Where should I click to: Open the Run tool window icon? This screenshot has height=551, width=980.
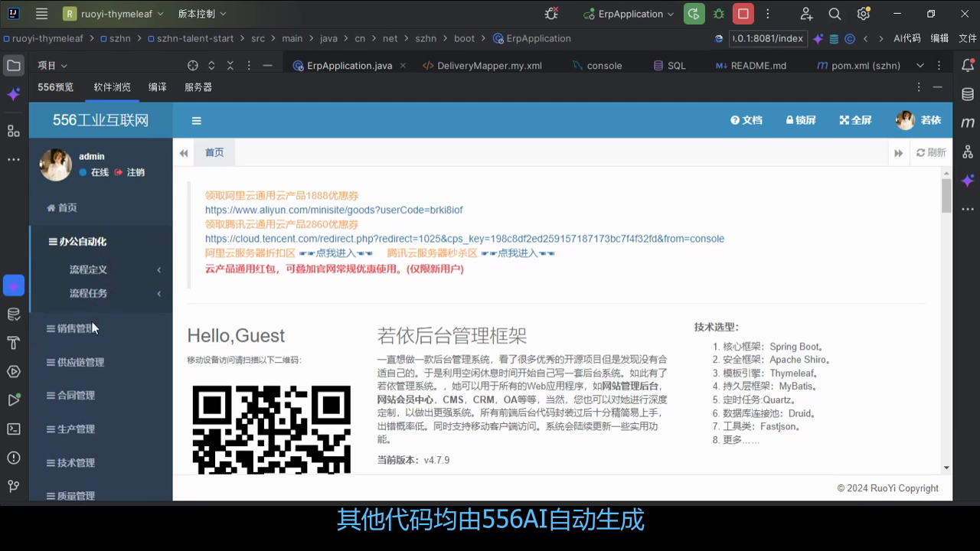(x=14, y=400)
